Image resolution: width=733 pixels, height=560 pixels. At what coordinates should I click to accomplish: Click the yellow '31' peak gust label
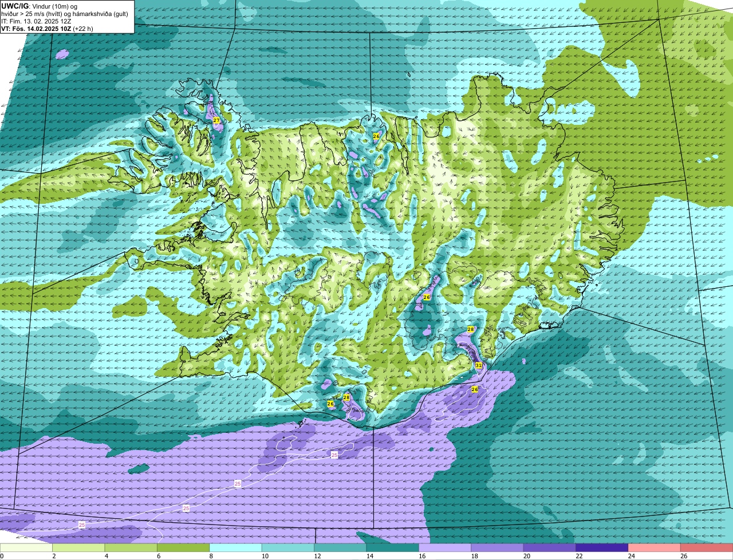[x=479, y=365]
